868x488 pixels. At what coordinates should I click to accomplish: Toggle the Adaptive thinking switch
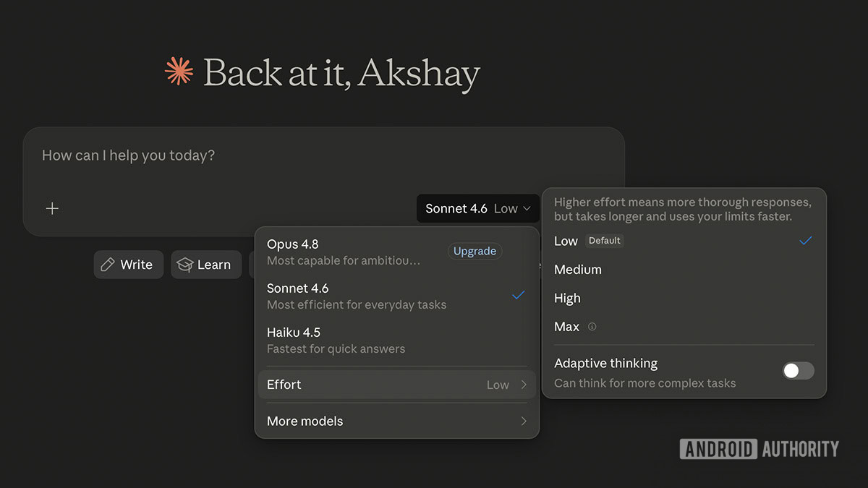click(x=799, y=371)
